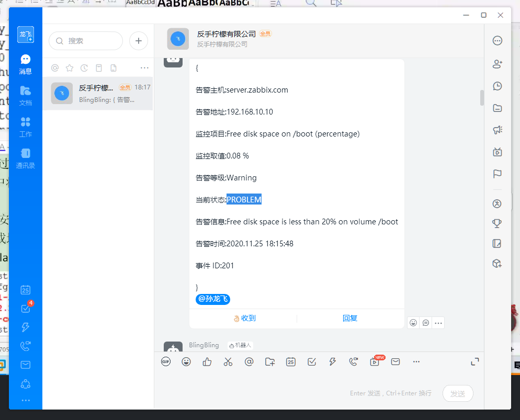
Task: Open the trophy icon in the right panel
Action: tap(497, 223)
